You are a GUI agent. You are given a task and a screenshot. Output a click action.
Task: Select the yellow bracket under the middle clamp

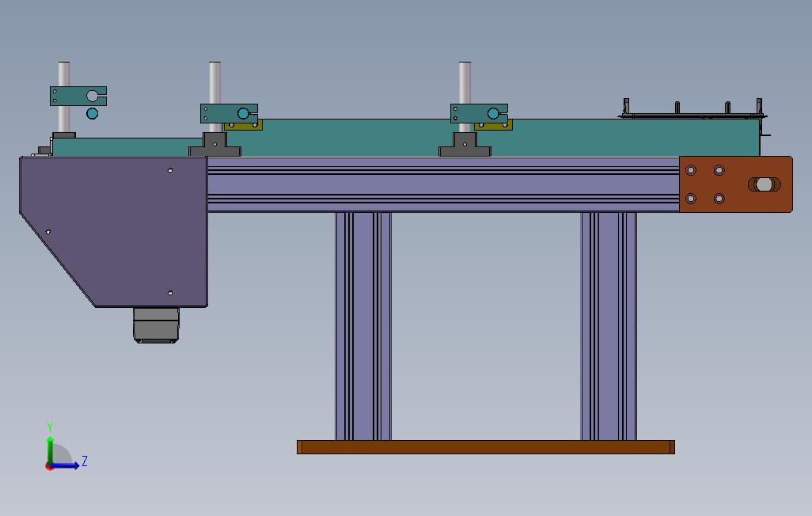(244, 126)
